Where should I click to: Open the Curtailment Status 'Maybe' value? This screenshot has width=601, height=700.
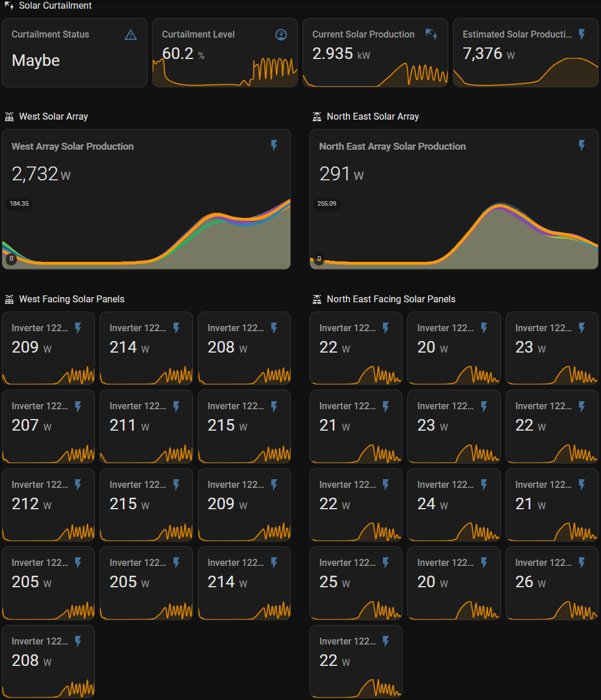[36, 61]
